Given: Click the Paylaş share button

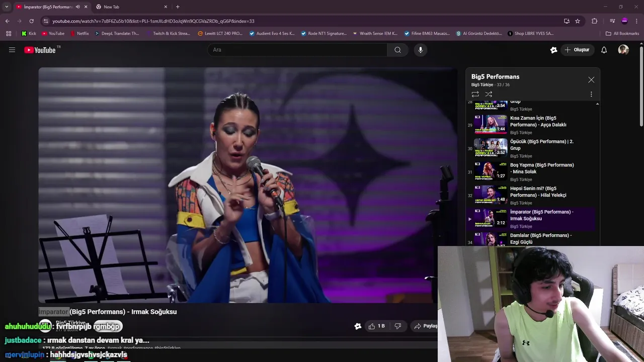Looking at the screenshot, I should (425, 326).
